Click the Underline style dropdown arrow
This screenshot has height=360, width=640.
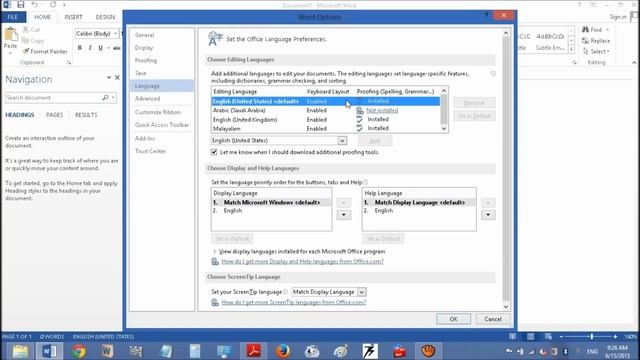tap(108, 48)
